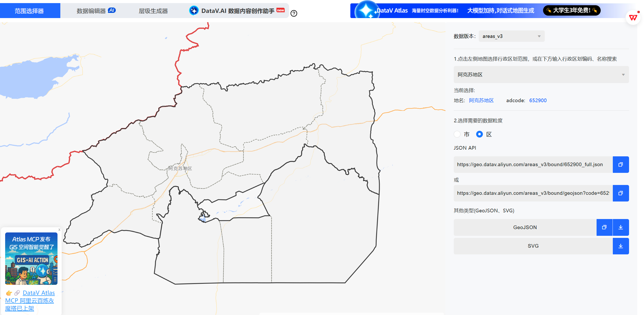This screenshot has height=315, width=644.
Task: Click the DataV.AI star logo icon
Action: coord(194,11)
